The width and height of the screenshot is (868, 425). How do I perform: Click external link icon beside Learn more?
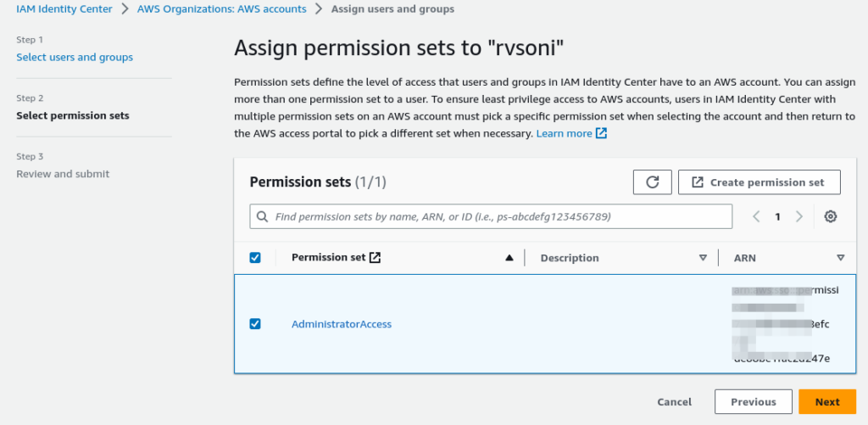(x=602, y=134)
